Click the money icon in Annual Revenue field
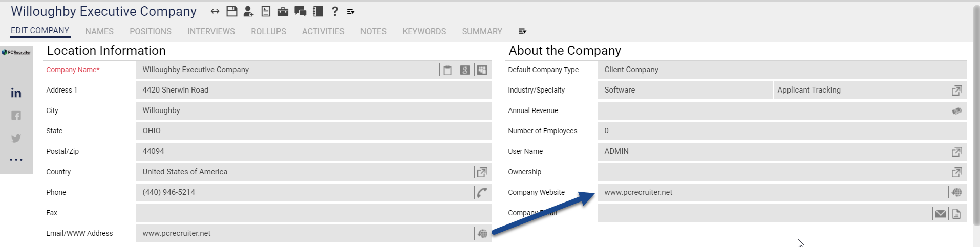Viewport: 980px width, 247px height. 956,111
